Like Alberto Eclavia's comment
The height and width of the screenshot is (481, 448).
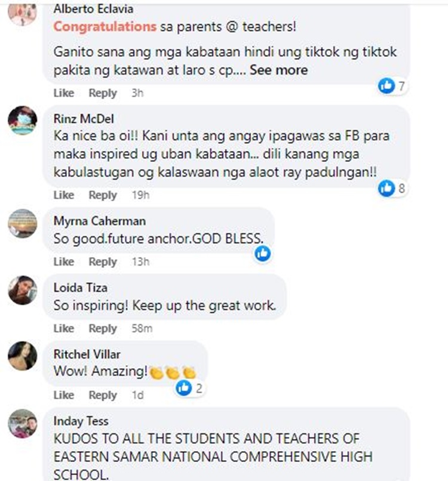click(64, 92)
